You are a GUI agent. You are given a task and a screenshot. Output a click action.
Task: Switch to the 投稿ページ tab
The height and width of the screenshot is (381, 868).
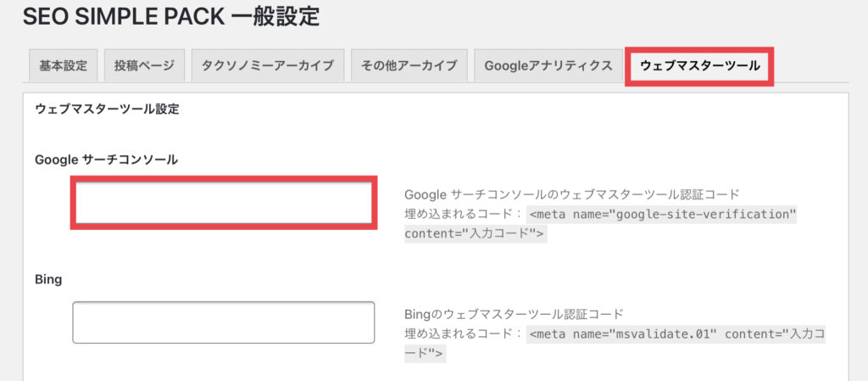pyautogui.click(x=144, y=66)
